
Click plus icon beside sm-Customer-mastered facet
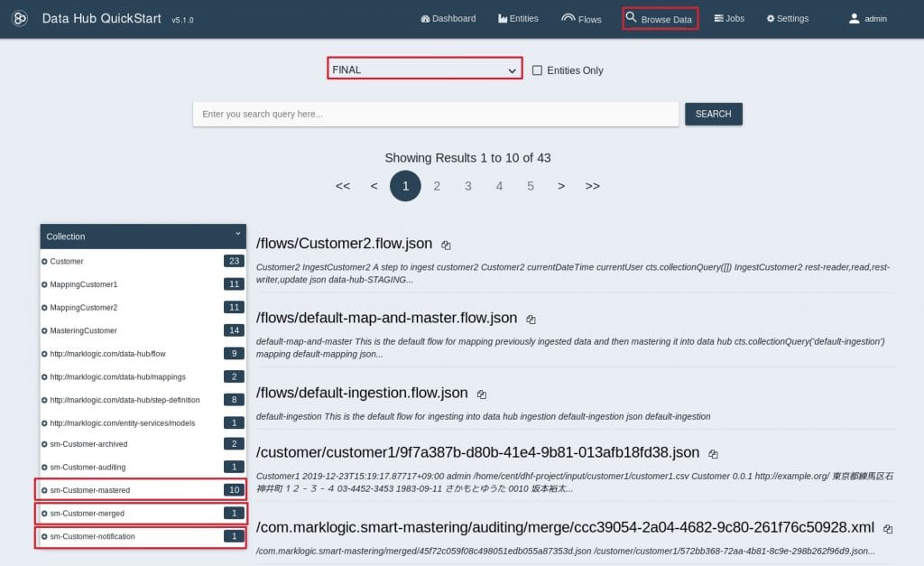click(x=44, y=490)
